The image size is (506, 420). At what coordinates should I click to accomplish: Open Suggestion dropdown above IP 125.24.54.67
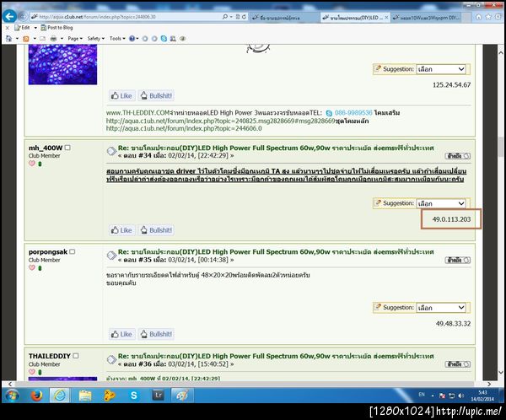pos(441,69)
